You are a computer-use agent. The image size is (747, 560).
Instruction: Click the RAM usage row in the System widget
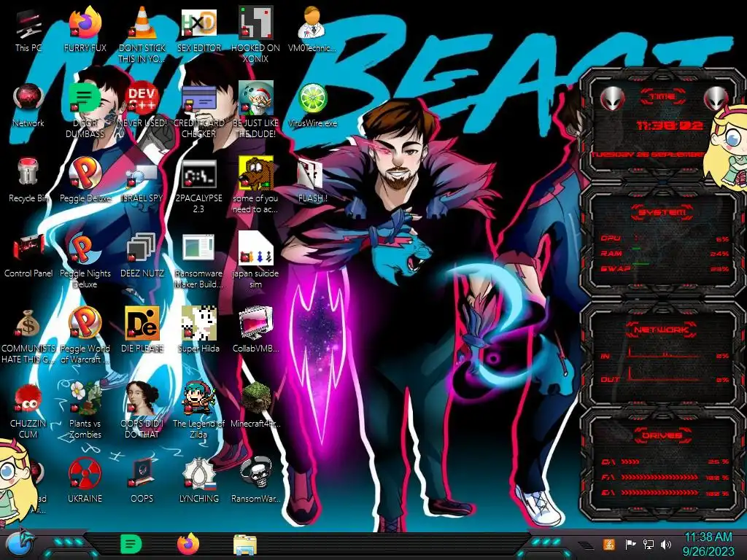click(x=665, y=253)
